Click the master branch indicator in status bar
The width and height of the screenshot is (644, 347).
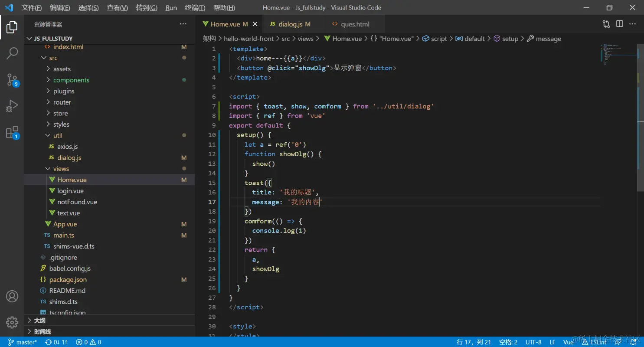pyautogui.click(x=23, y=342)
